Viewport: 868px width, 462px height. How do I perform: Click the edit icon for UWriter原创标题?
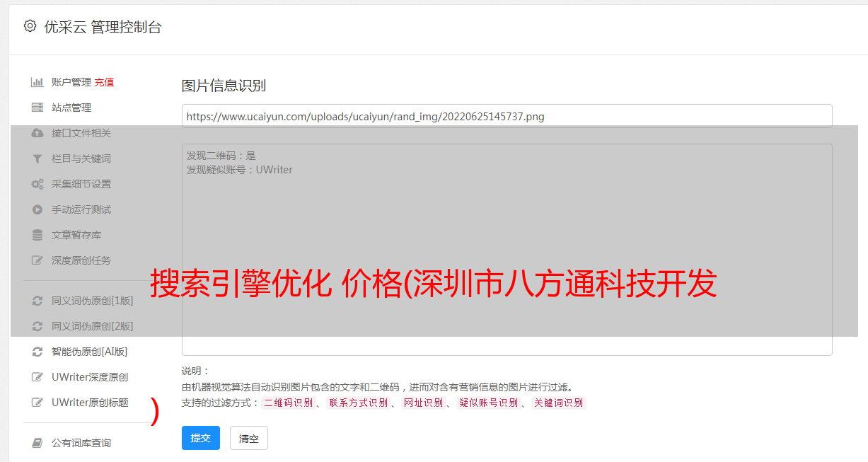click(x=37, y=403)
